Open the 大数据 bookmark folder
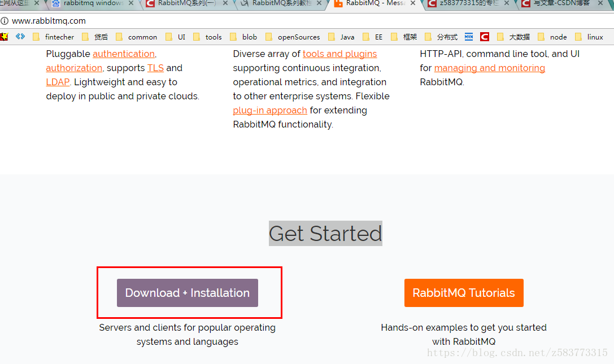This screenshot has height=364, width=614. coord(513,37)
